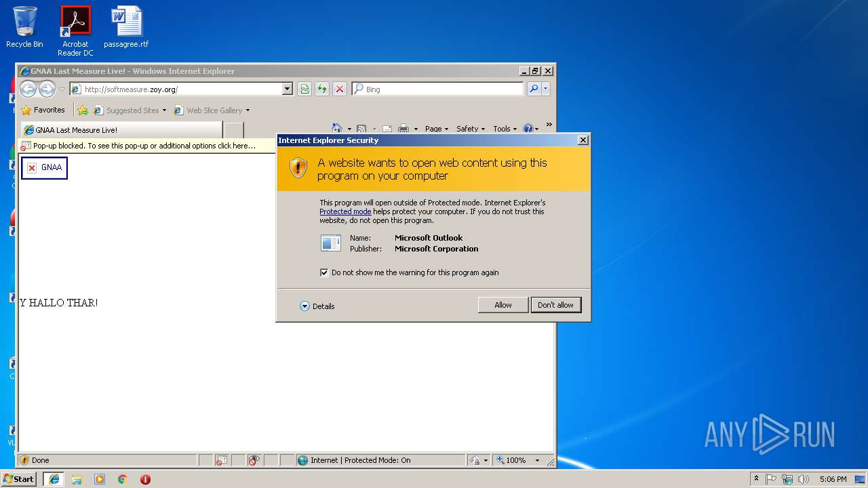Expand the Print dropdown arrow
Image resolution: width=868 pixels, height=488 pixels.
coord(416,129)
